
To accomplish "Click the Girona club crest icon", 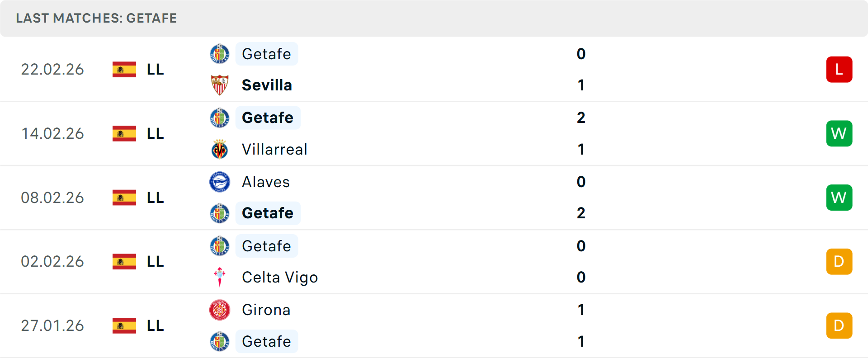I will point(220,310).
